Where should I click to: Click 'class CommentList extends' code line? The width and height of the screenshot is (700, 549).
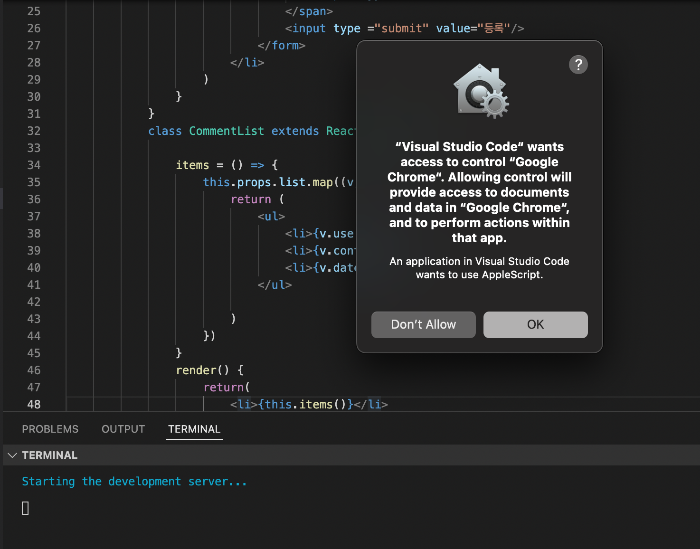[233, 131]
